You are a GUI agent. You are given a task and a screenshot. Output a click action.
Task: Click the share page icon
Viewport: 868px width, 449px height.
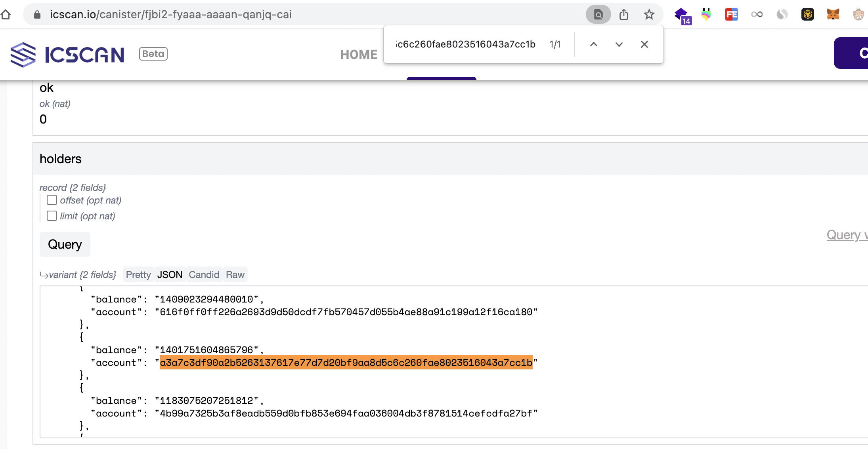point(624,15)
